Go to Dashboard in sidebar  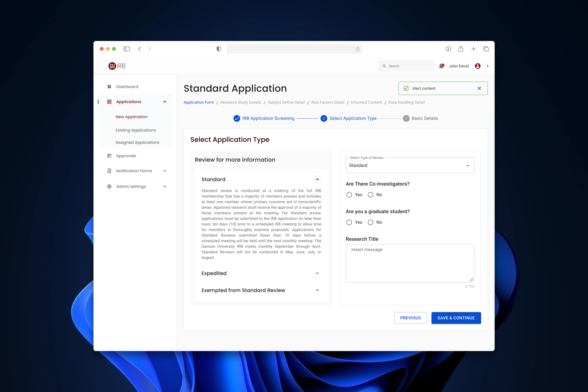coord(127,86)
